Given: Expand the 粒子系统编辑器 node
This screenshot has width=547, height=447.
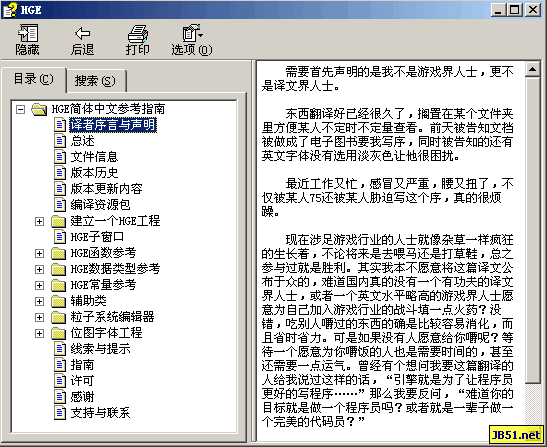Looking at the screenshot, I should point(39,317).
